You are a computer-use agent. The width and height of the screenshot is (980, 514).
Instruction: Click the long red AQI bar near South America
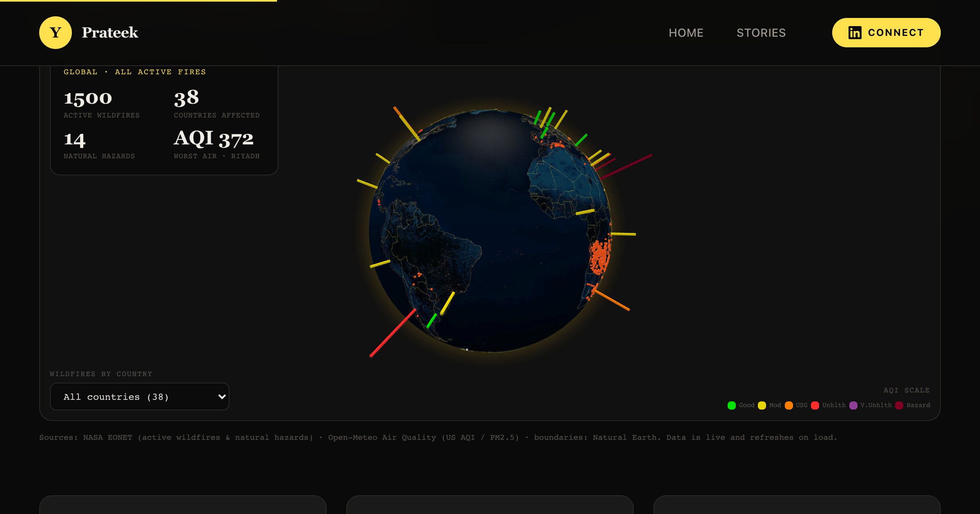tap(393, 333)
